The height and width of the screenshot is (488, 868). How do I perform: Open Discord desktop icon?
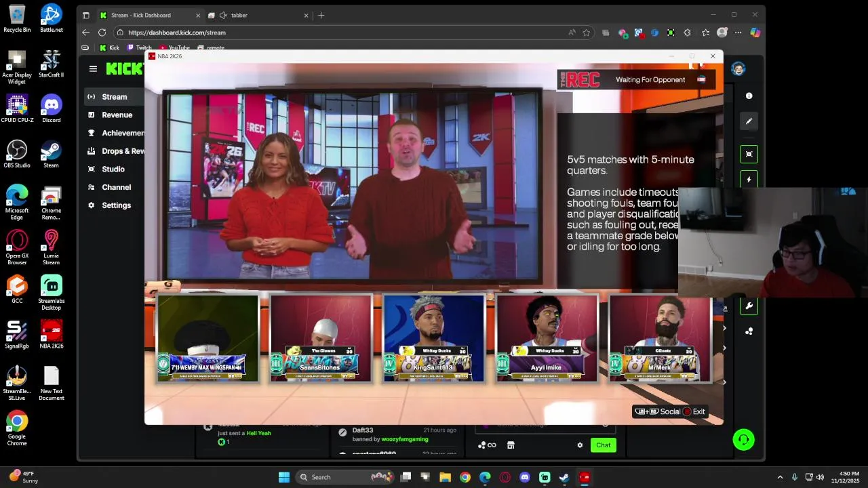[x=51, y=109]
